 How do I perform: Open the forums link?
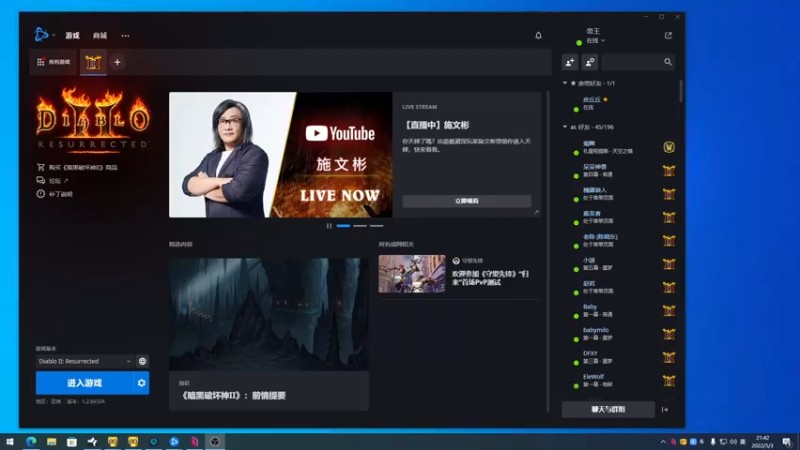[53, 181]
